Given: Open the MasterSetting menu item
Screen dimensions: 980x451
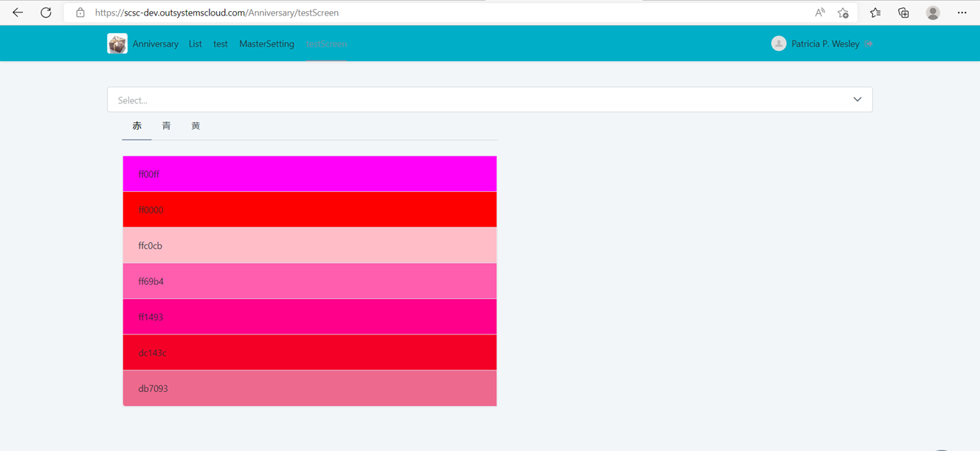Looking at the screenshot, I should click(x=266, y=44).
